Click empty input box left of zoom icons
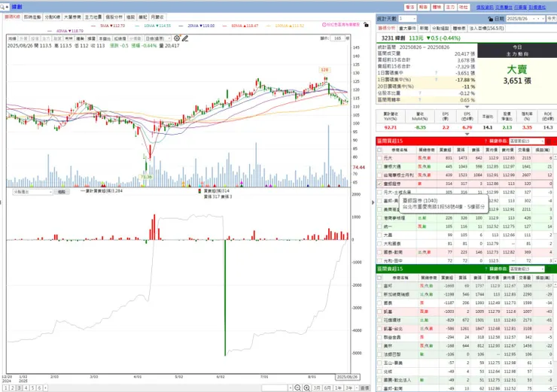The height and width of the screenshot is (392, 557). pyautogui.click(x=274, y=387)
